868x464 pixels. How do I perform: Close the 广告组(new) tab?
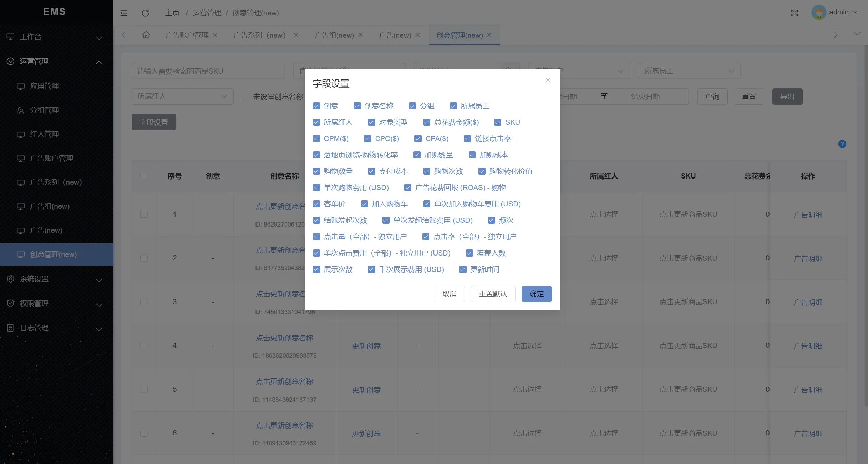tap(360, 35)
